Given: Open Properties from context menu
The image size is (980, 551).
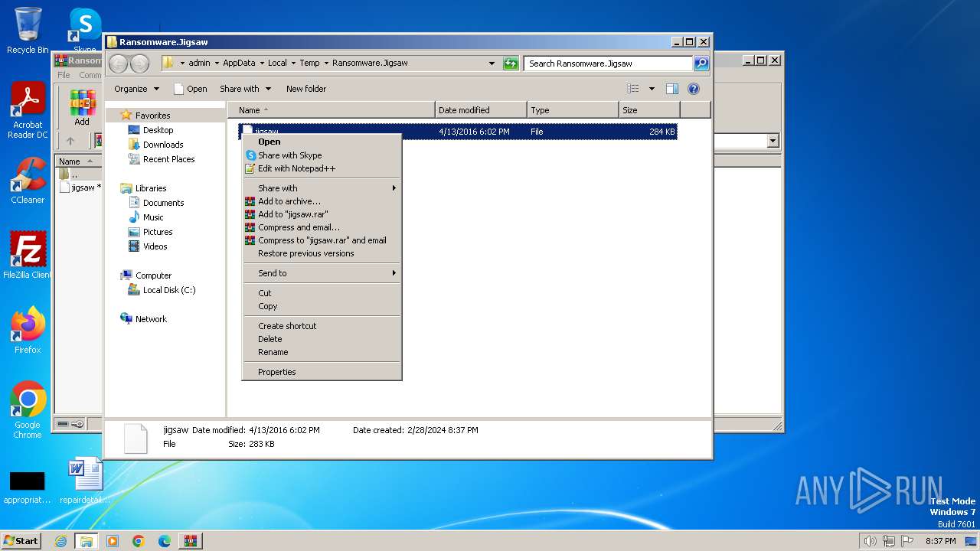Looking at the screenshot, I should pos(322,372).
